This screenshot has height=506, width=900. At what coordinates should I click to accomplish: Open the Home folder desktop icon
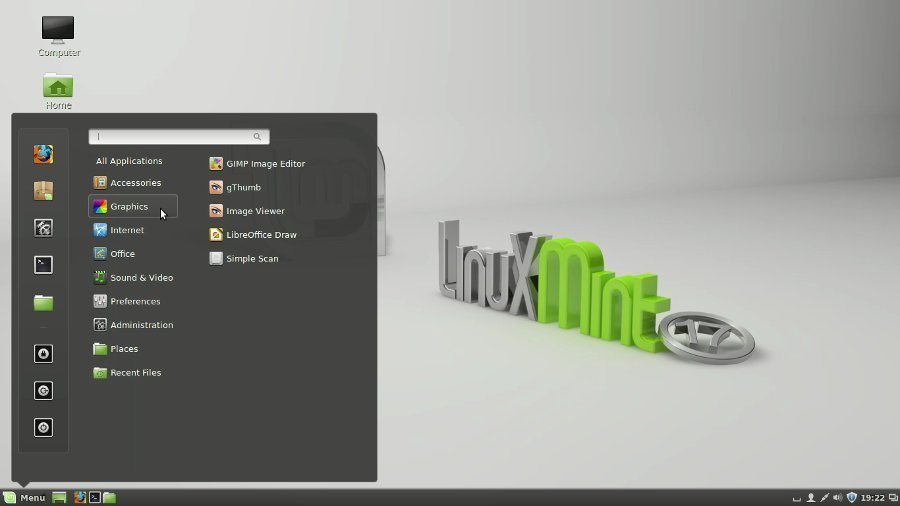click(58, 92)
